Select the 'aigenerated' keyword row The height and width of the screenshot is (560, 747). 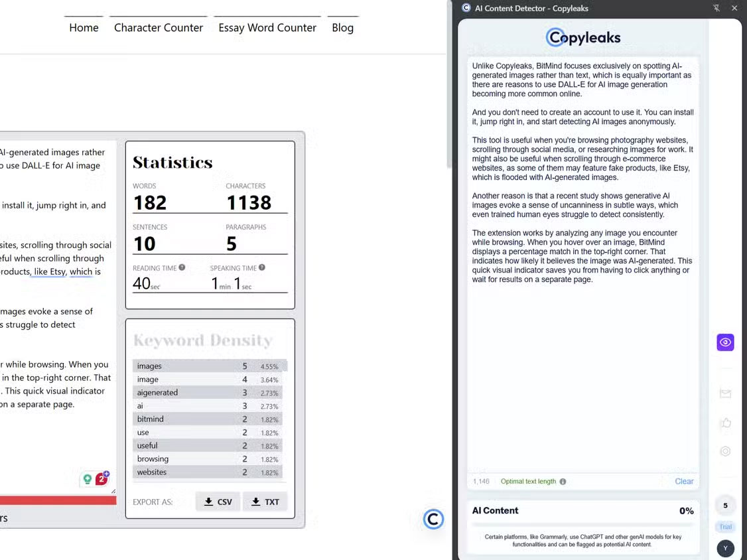click(x=208, y=393)
